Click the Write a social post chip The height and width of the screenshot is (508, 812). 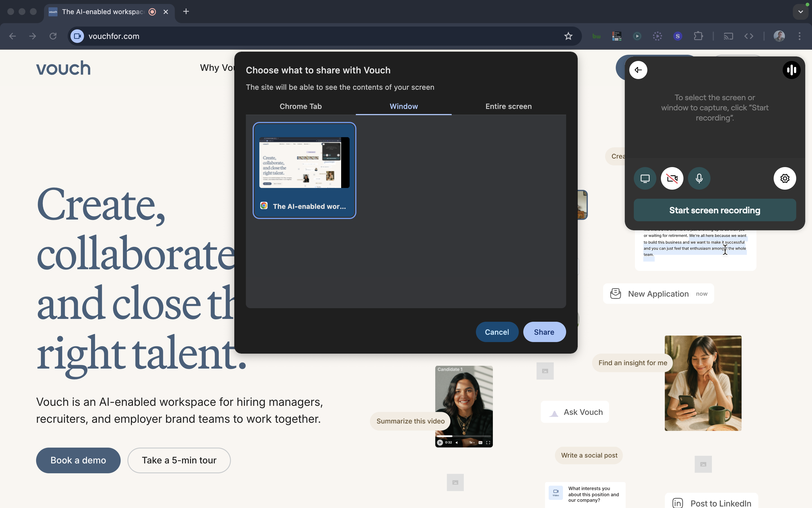pos(589,456)
